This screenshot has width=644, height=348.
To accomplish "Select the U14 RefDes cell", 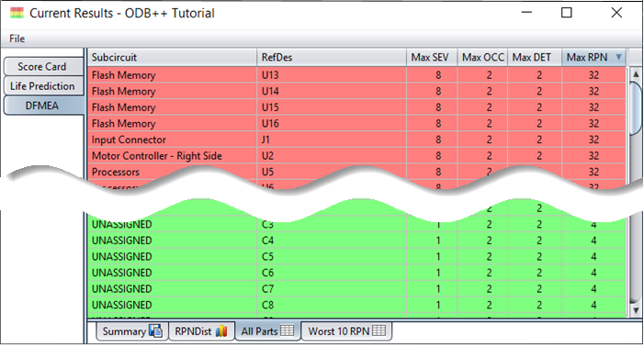I will tap(332, 91).
